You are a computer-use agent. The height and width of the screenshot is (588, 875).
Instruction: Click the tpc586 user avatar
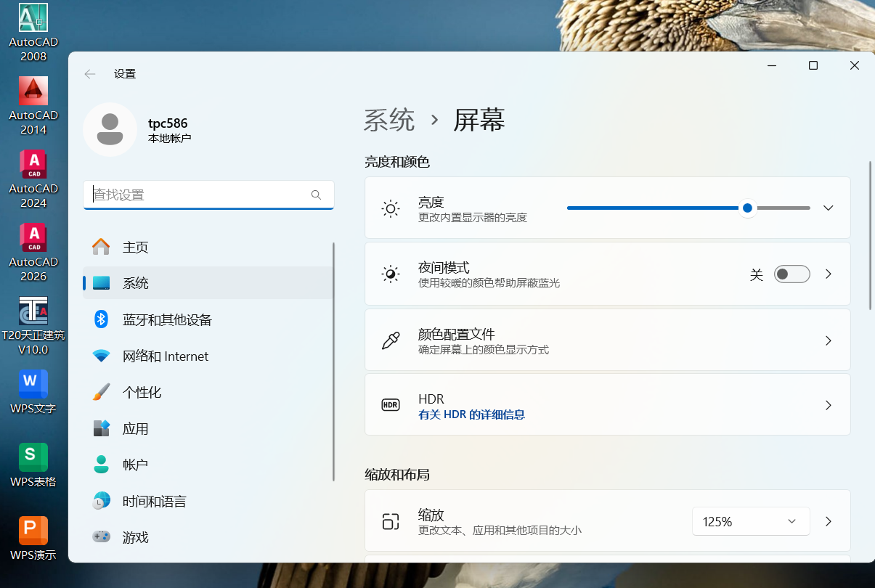110,129
